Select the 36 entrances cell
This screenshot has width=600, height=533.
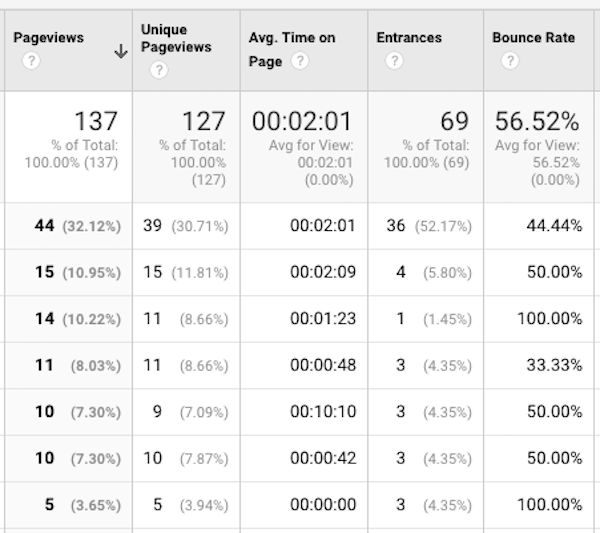(x=396, y=226)
